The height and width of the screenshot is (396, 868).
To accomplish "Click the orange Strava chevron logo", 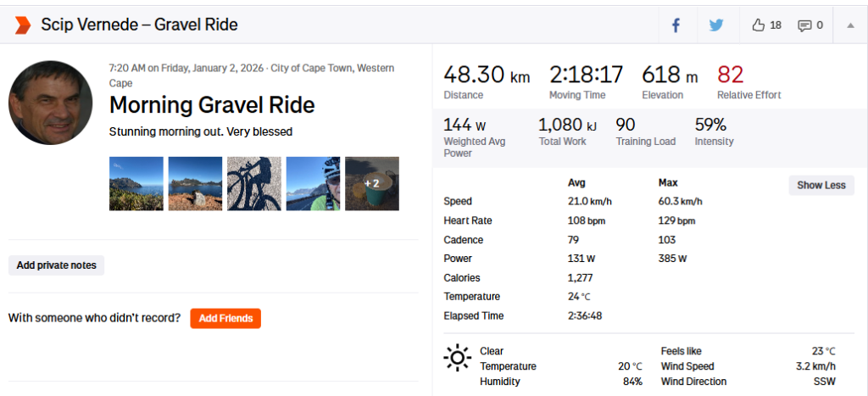I will click(23, 25).
